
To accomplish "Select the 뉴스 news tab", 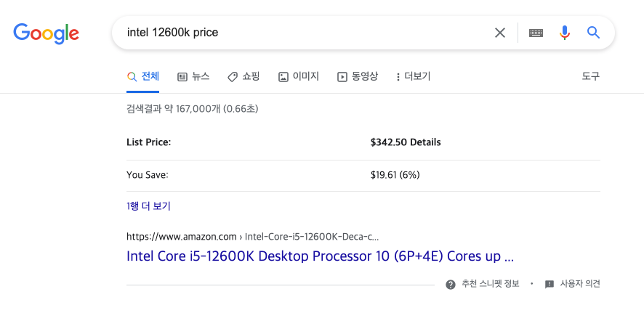I will (x=193, y=76).
